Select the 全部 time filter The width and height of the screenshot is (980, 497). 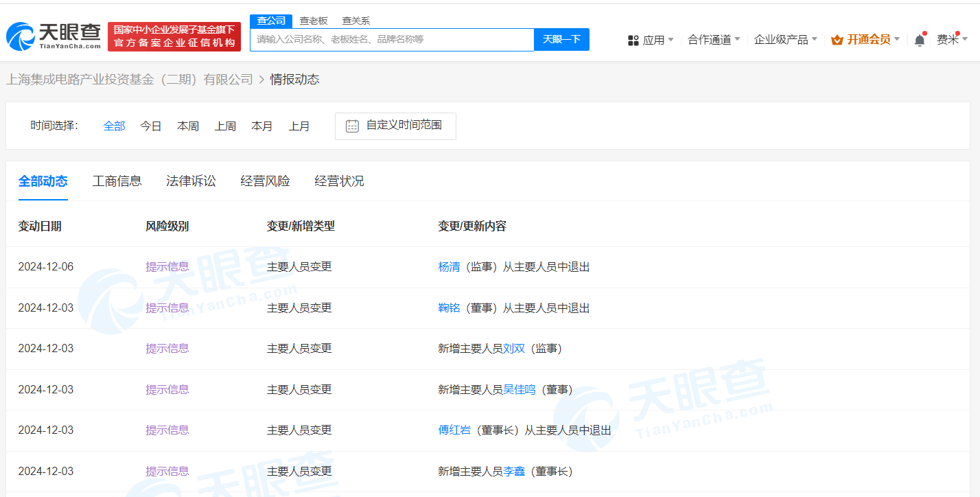[x=115, y=126]
